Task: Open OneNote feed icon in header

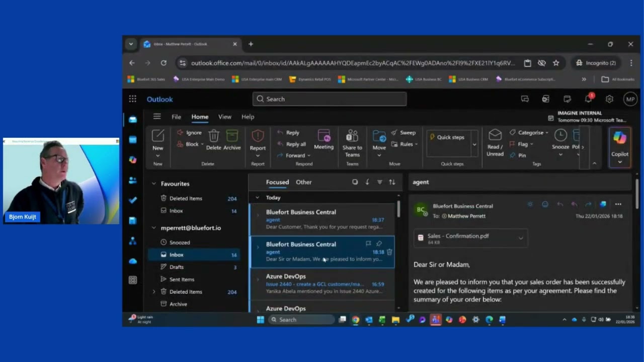Action: tap(546, 99)
